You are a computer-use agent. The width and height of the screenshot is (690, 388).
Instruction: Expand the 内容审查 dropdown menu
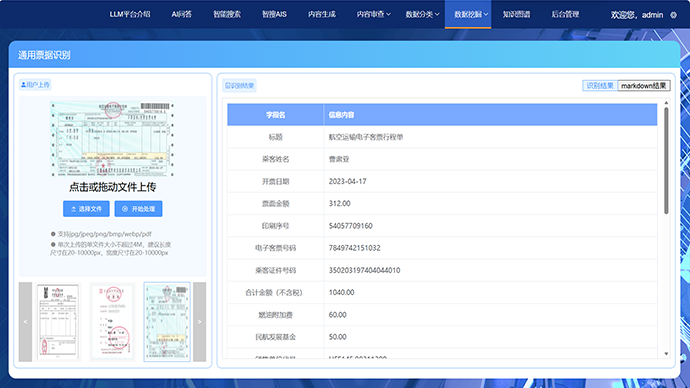373,15
